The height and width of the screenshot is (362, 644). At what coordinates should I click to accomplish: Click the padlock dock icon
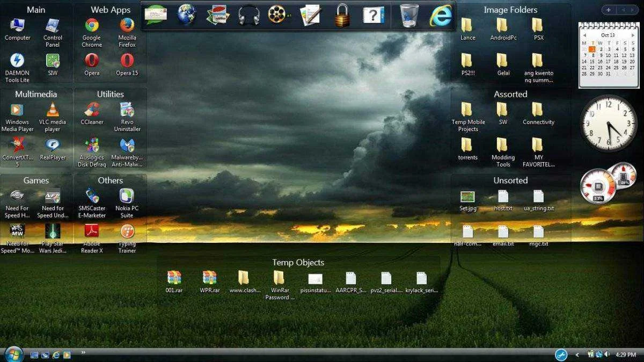click(342, 15)
